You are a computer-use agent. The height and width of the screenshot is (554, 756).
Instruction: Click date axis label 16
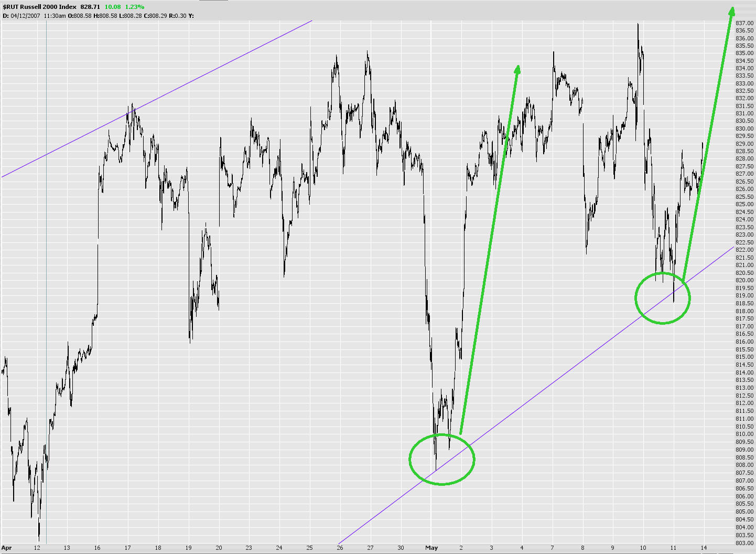point(98,548)
